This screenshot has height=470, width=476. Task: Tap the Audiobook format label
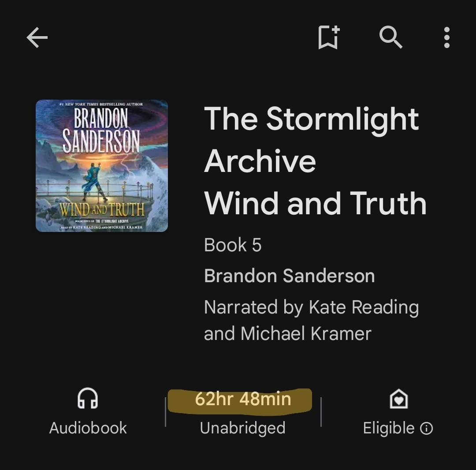click(x=88, y=428)
